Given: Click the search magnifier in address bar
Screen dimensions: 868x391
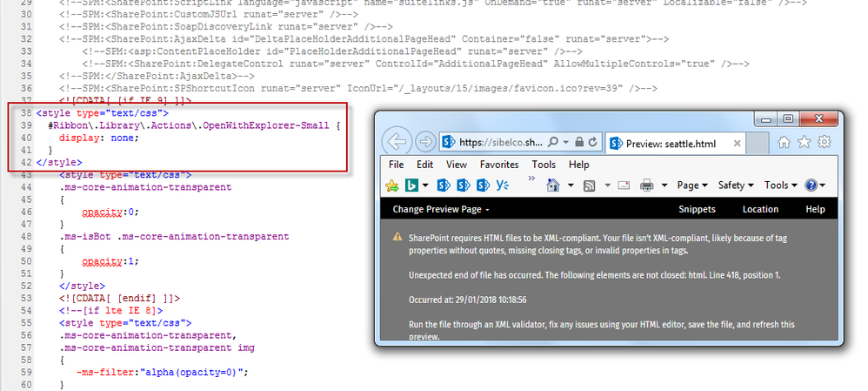Looking at the screenshot, I should click(552, 142).
